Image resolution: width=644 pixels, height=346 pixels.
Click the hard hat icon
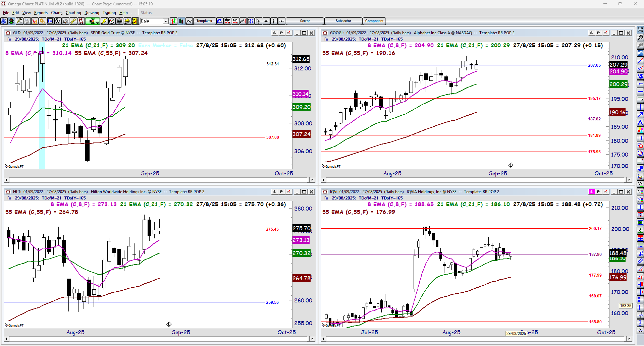coord(127,21)
